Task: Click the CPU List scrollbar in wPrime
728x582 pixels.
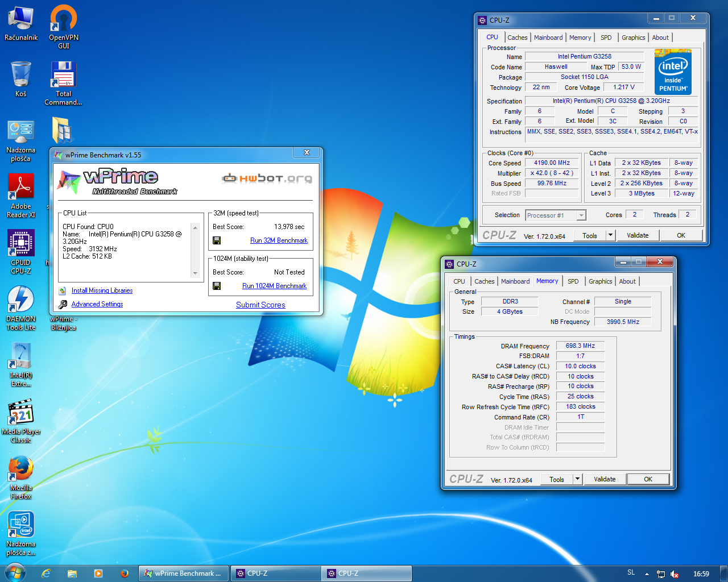Action: 196,250
